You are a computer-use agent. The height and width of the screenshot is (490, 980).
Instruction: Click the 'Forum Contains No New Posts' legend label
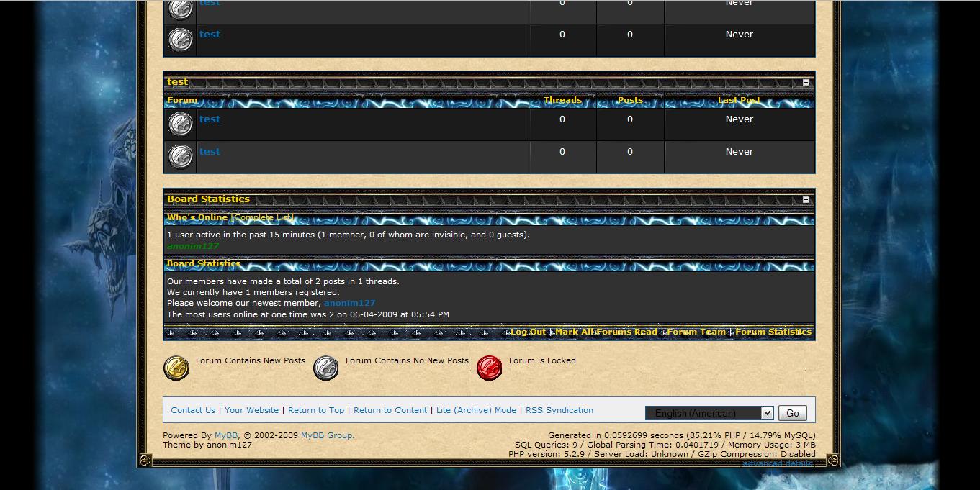coord(407,360)
